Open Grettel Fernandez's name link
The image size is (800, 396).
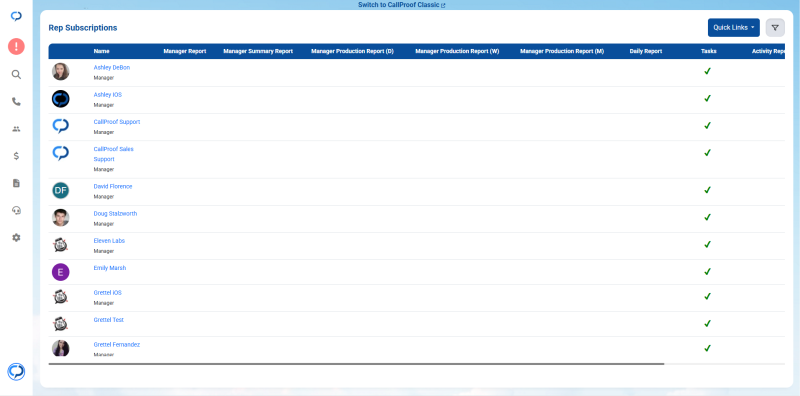(117, 344)
